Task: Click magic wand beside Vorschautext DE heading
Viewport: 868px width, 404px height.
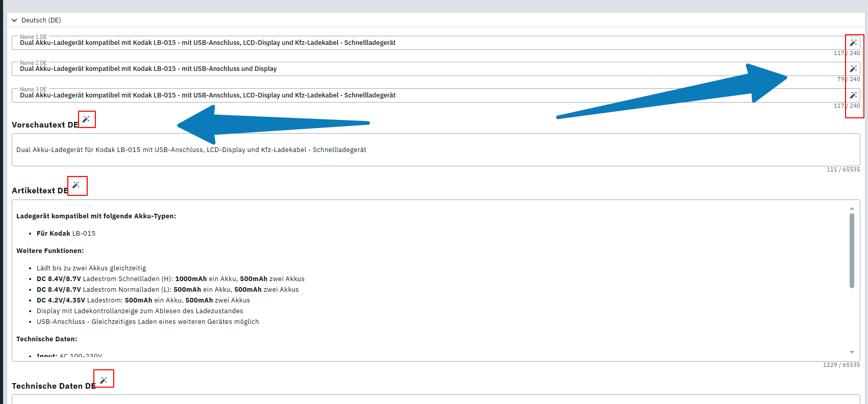Action: (86, 119)
